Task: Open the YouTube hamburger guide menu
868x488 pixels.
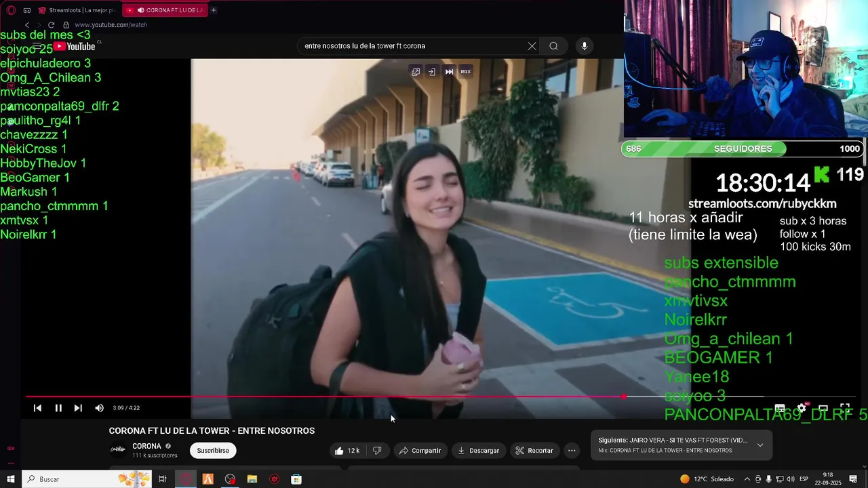Action: click(x=37, y=46)
